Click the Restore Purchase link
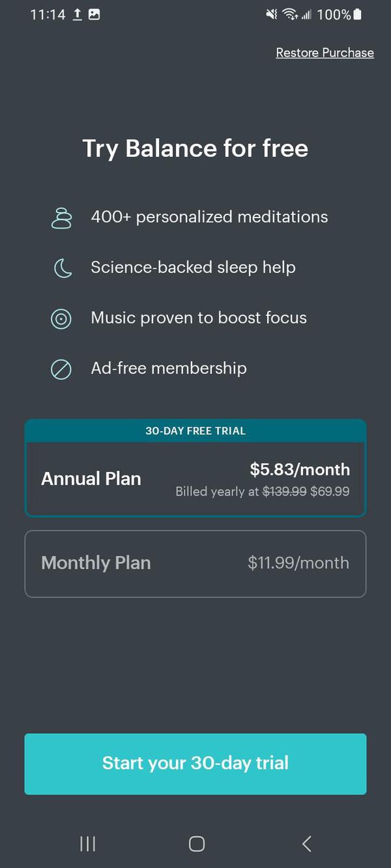 coord(325,53)
